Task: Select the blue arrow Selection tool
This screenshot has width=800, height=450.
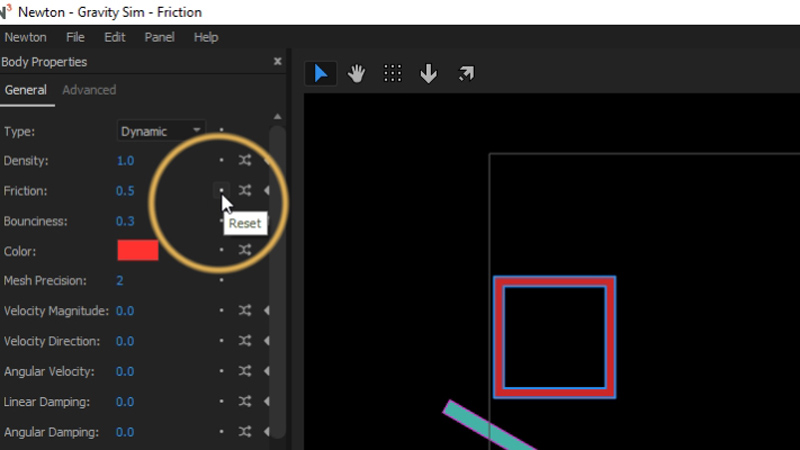Action: point(320,73)
